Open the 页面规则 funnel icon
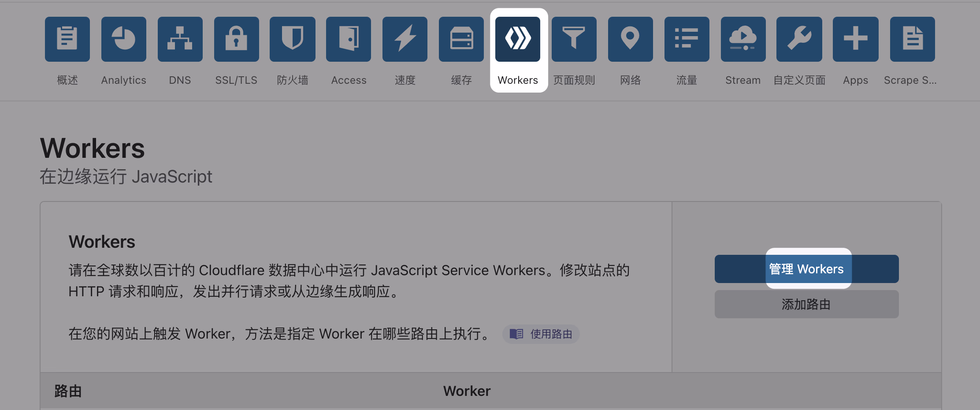Image resolution: width=980 pixels, height=410 pixels. 574,39
